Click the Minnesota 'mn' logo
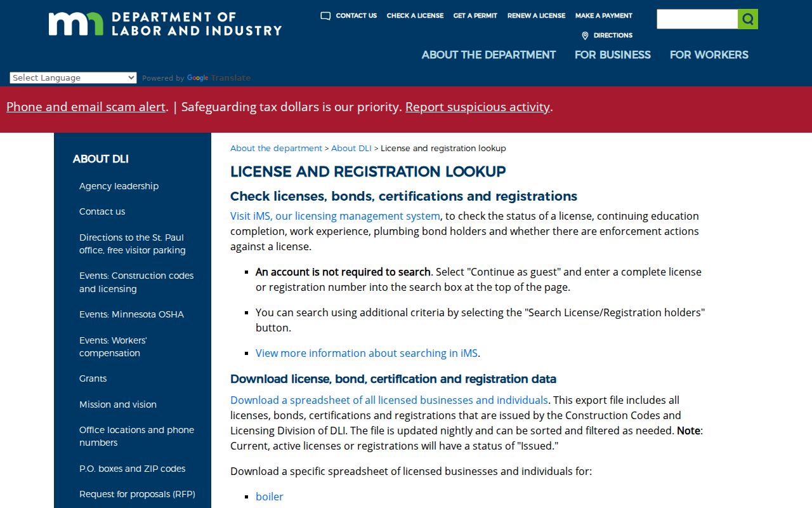812x508 pixels. point(75,23)
